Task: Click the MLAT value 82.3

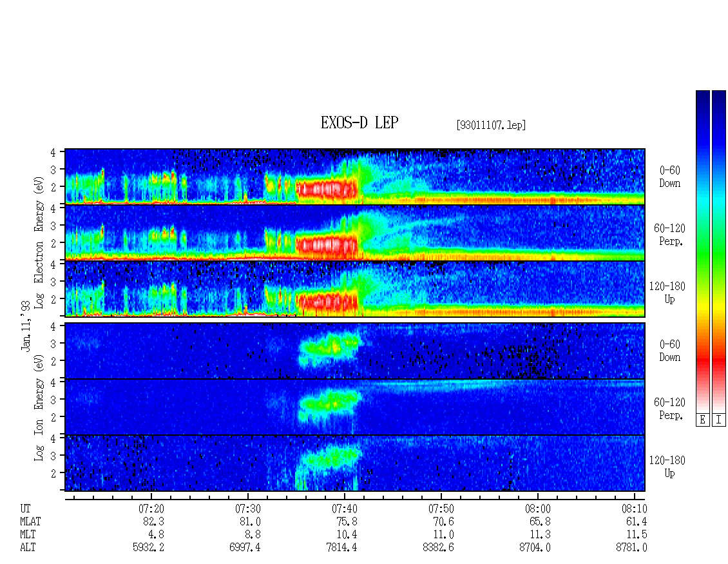Action: [154, 521]
